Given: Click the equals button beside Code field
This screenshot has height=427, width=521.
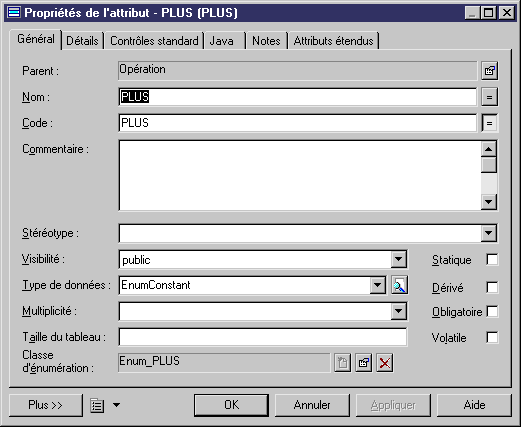Looking at the screenshot, I should (489, 123).
